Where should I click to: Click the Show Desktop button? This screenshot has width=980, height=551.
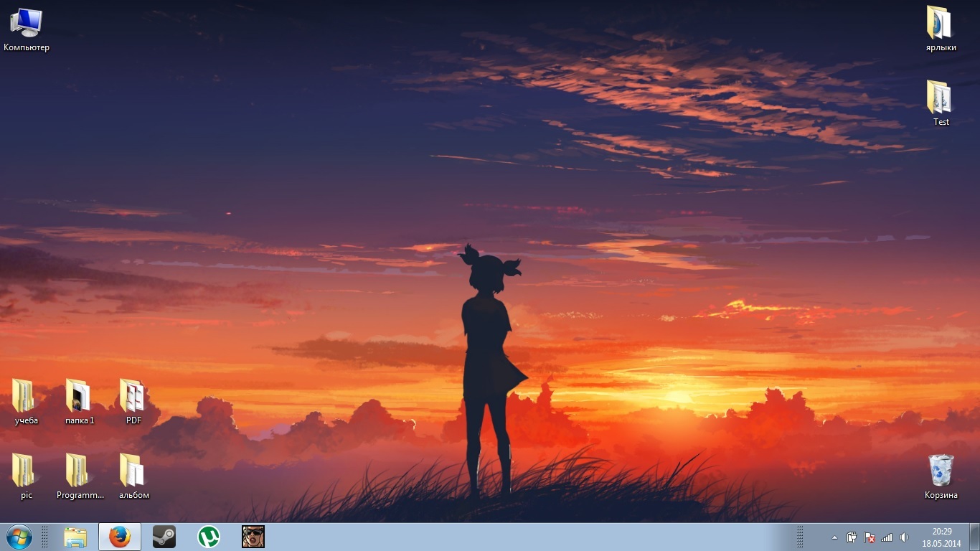coord(974,537)
